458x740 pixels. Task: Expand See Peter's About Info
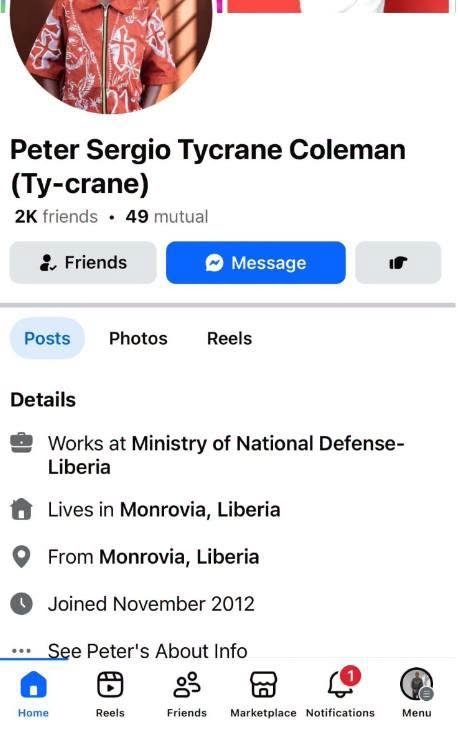[x=147, y=651]
